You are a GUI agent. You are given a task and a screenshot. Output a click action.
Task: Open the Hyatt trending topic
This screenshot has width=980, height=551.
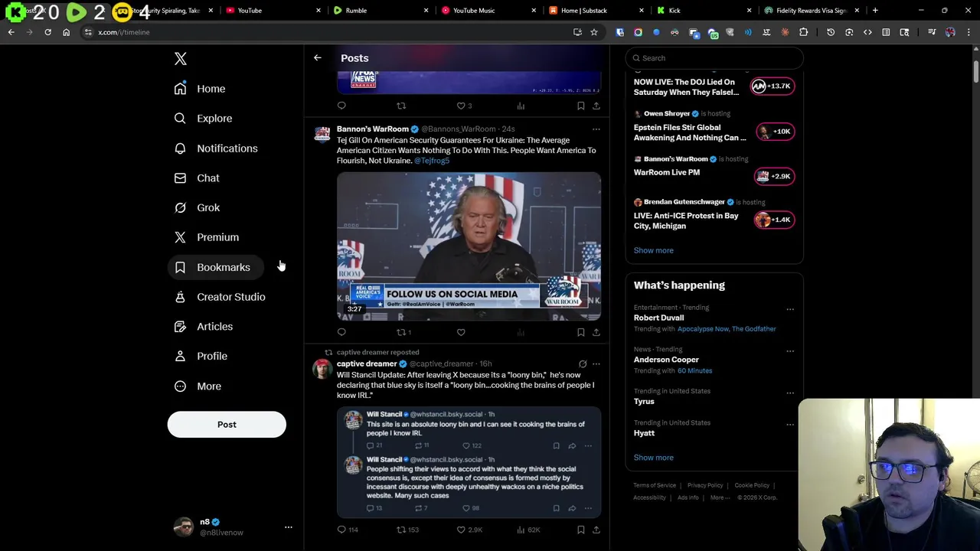tap(644, 433)
